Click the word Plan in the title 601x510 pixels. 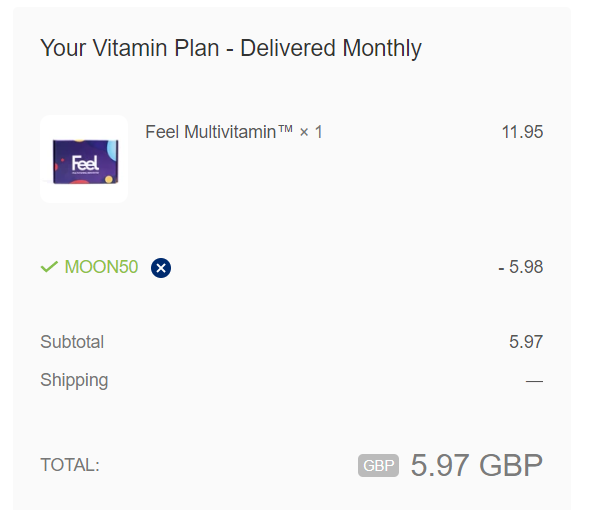197,48
